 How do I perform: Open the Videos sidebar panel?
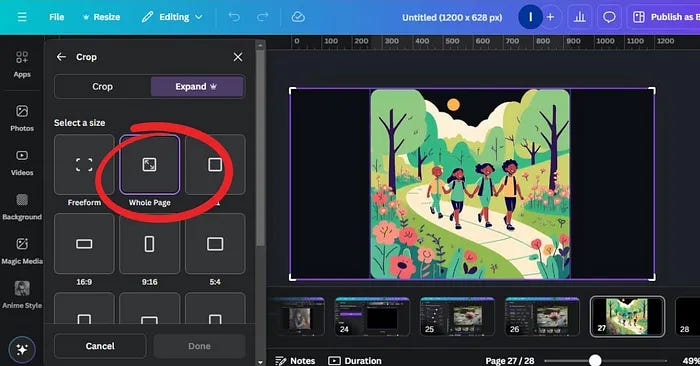[22, 163]
